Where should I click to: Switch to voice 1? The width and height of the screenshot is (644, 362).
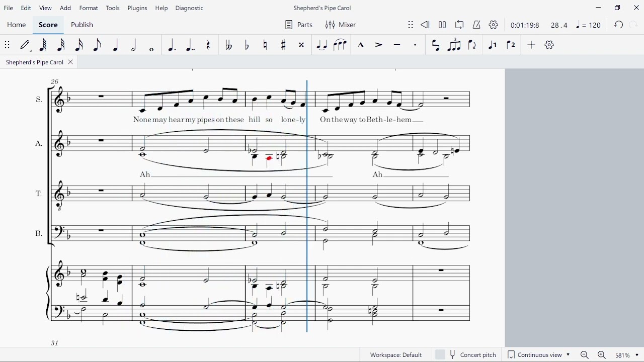tap(493, 45)
